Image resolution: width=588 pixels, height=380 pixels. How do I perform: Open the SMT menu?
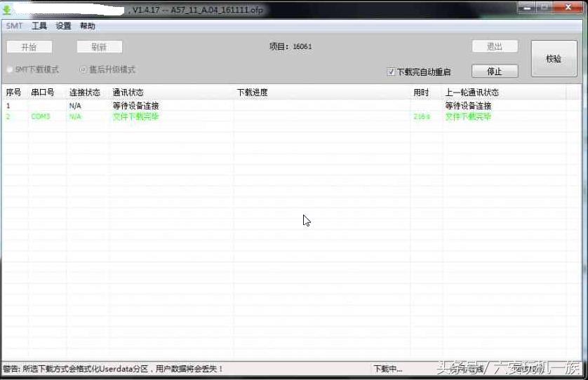tap(14, 26)
